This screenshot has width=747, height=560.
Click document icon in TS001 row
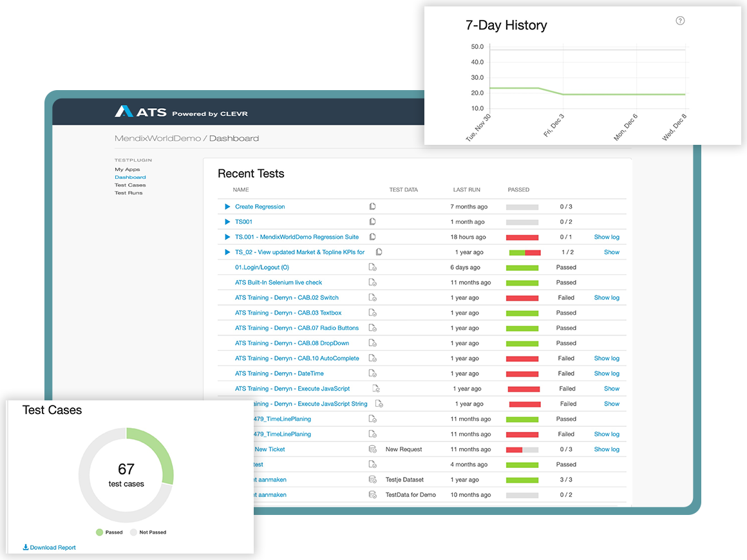373,221
